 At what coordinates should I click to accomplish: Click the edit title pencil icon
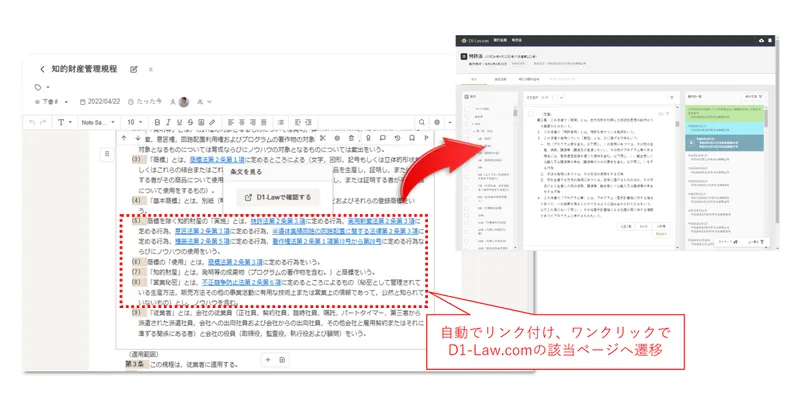[134, 69]
